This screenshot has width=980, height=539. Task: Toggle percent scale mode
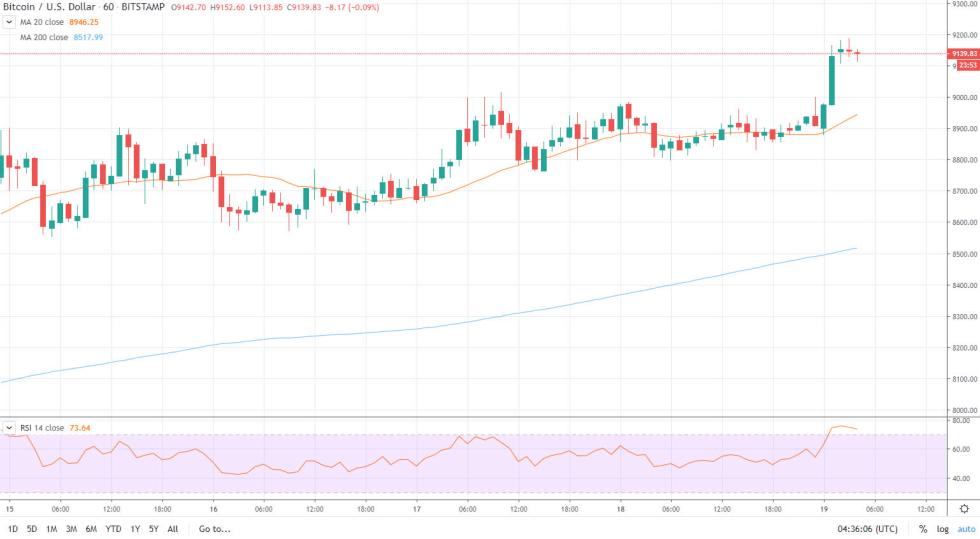(922, 528)
